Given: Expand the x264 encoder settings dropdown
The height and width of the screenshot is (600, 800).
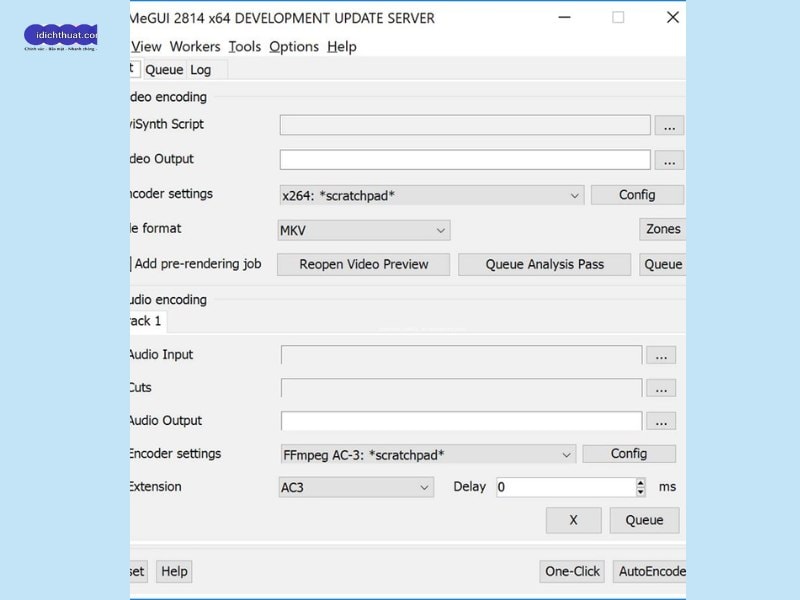Looking at the screenshot, I should click(574, 196).
